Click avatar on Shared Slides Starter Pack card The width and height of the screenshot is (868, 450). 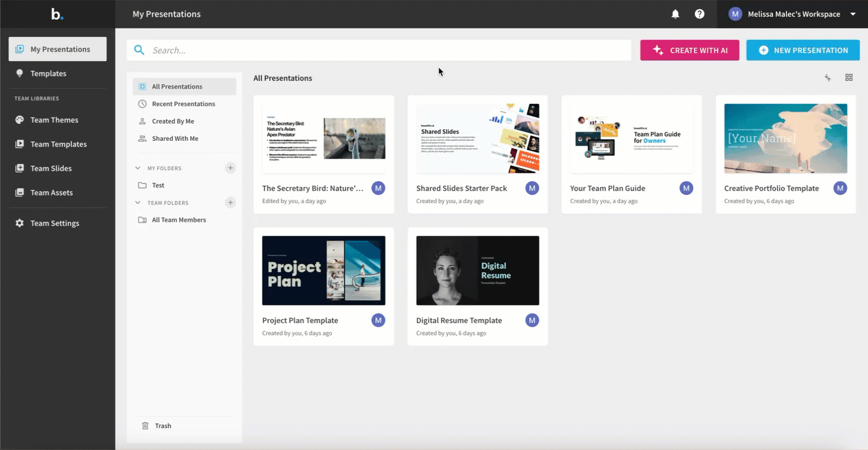click(x=532, y=188)
